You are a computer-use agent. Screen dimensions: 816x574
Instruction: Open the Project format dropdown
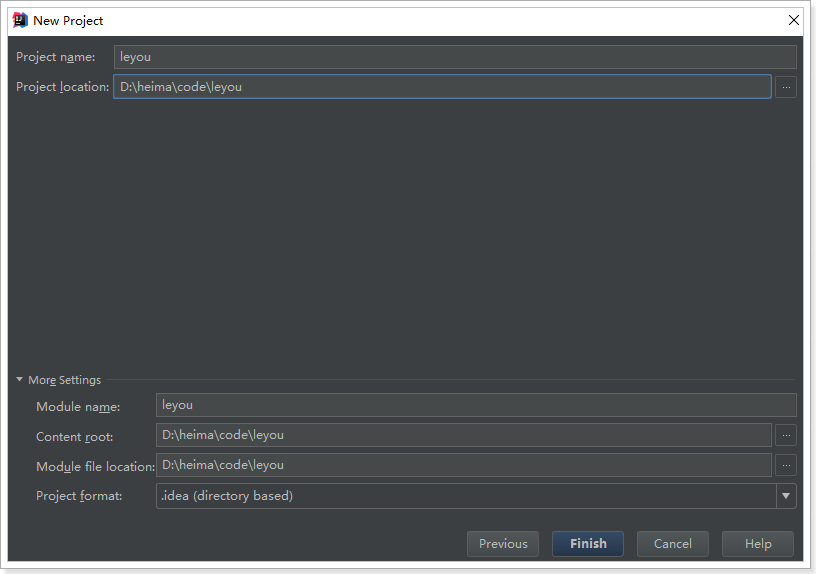pyautogui.click(x=786, y=496)
